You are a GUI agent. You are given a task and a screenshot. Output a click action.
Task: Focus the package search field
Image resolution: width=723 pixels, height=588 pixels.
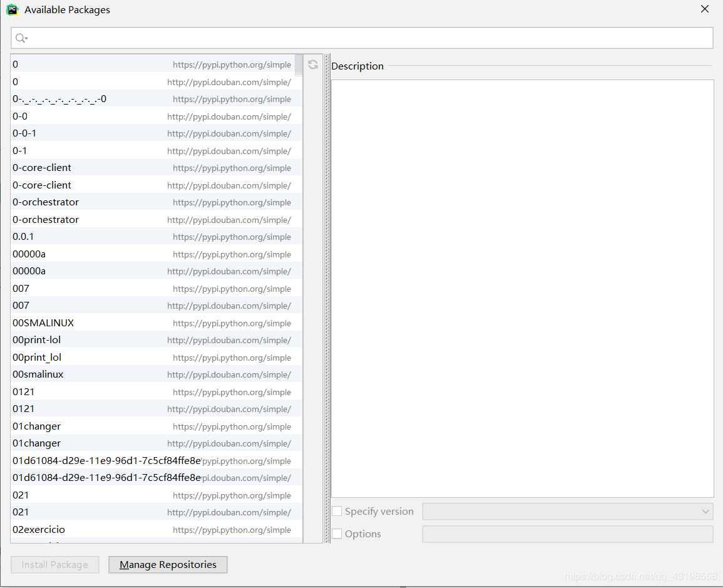coord(362,38)
